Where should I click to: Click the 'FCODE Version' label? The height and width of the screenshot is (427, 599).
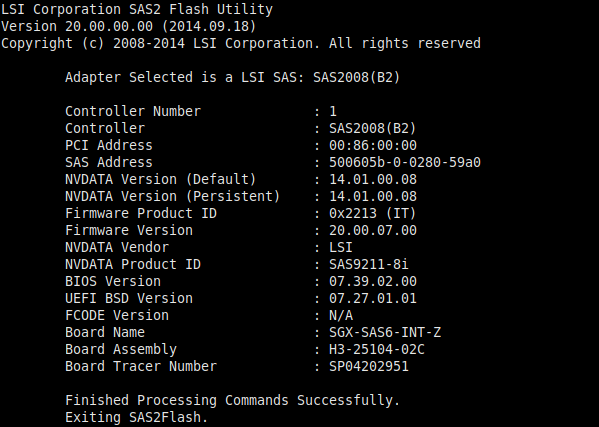pos(117,315)
